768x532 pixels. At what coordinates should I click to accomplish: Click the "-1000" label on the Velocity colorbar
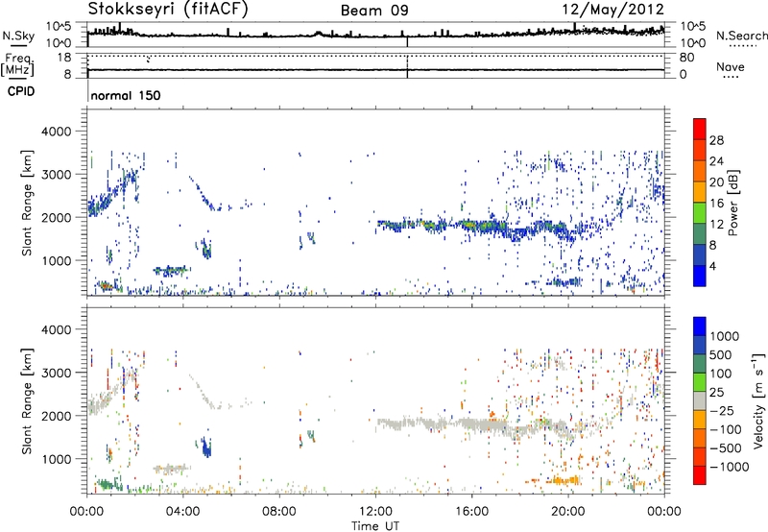click(729, 467)
